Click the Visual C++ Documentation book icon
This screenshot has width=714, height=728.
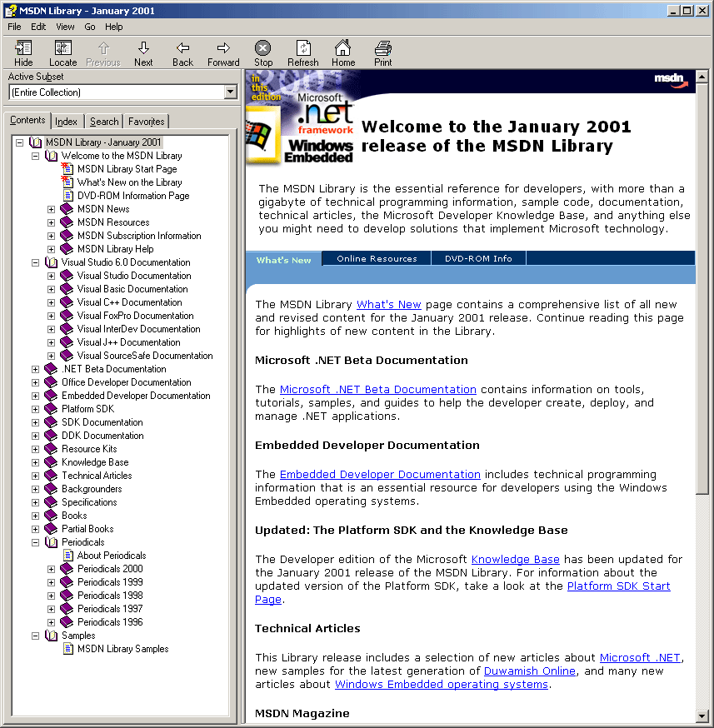click(x=67, y=302)
